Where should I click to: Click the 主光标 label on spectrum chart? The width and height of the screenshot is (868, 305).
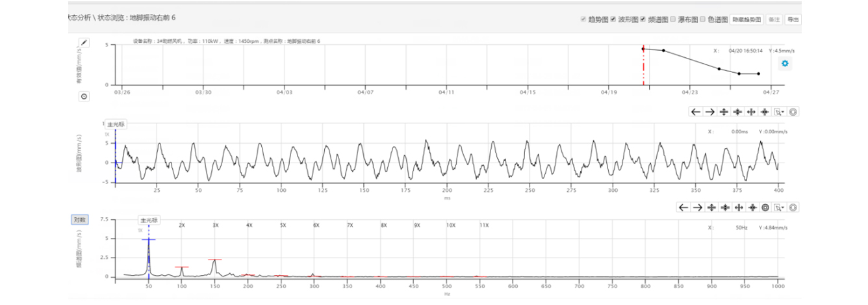148,220
